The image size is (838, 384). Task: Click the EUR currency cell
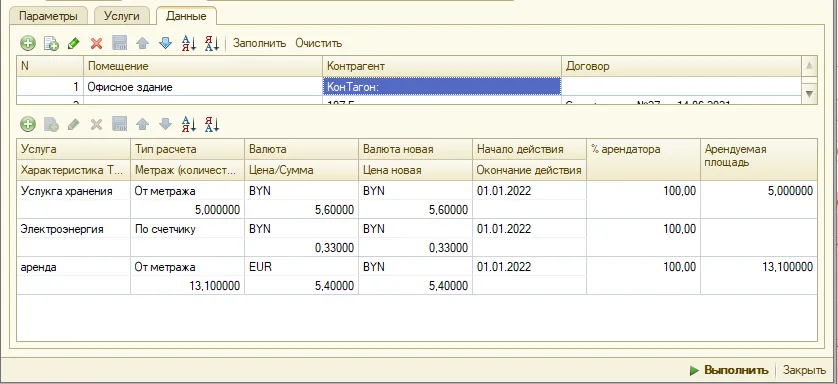click(x=301, y=267)
